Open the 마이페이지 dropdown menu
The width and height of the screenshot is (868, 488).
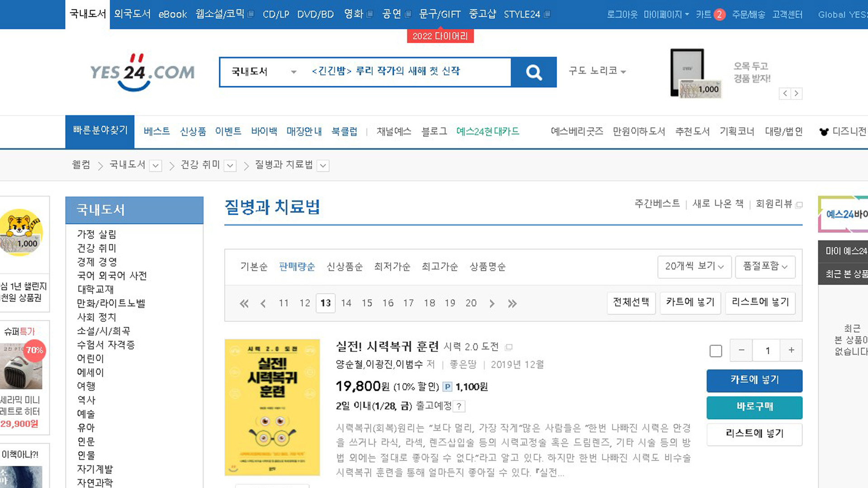tap(666, 15)
